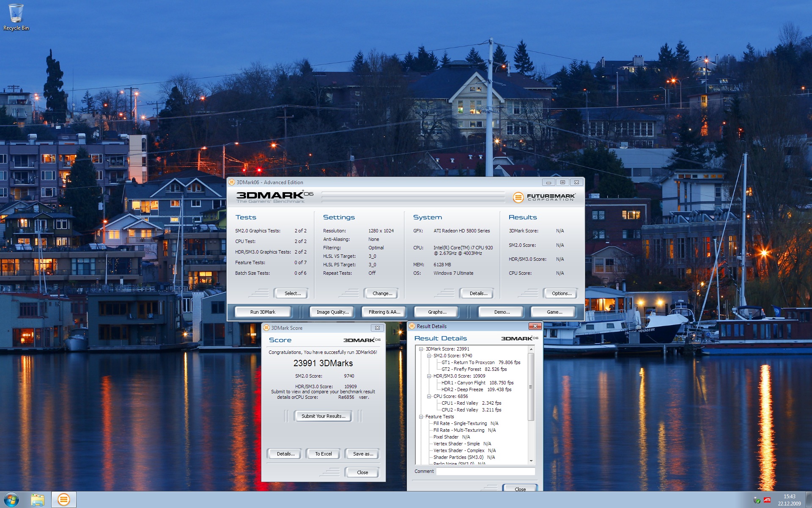Click Save as... in Score window

pos(363,454)
